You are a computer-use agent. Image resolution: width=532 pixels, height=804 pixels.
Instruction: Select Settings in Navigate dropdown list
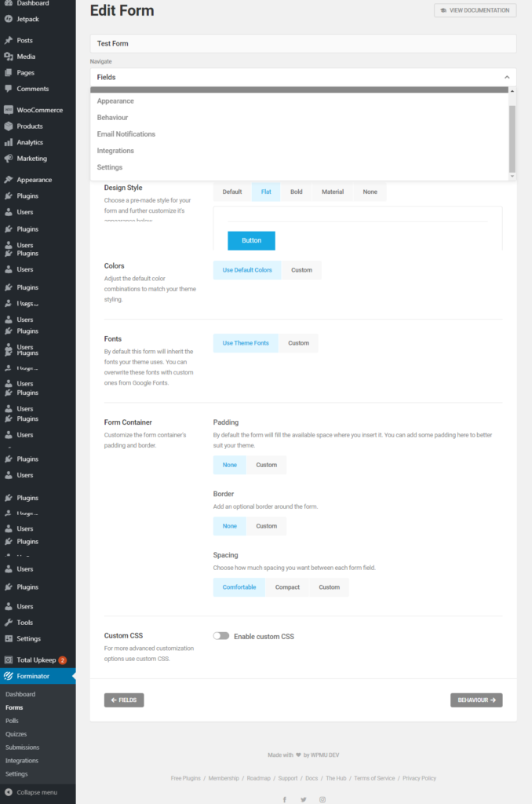pos(299,167)
